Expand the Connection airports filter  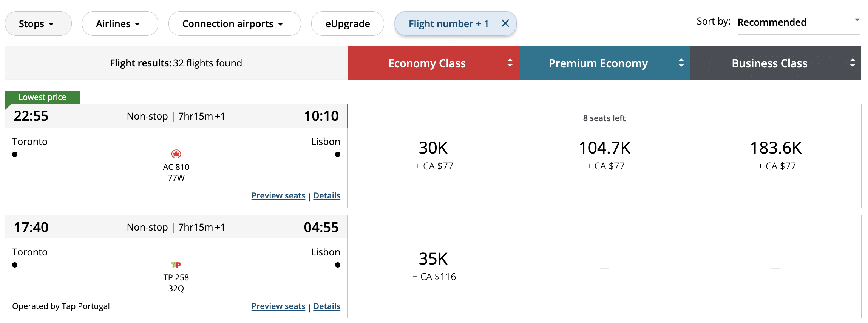coord(234,24)
